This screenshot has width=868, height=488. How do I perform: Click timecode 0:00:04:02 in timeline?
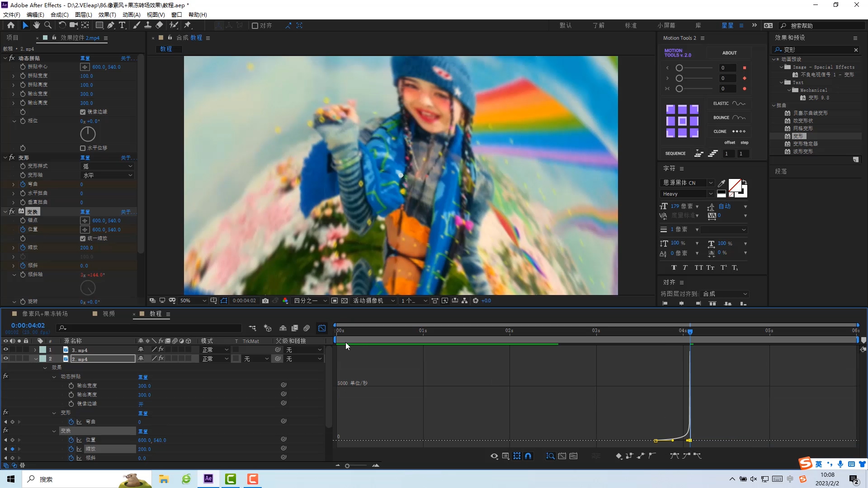[28, 325]
